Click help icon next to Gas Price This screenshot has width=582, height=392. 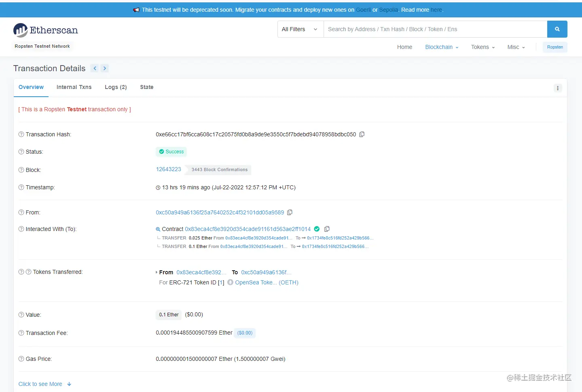coord(21,359)
